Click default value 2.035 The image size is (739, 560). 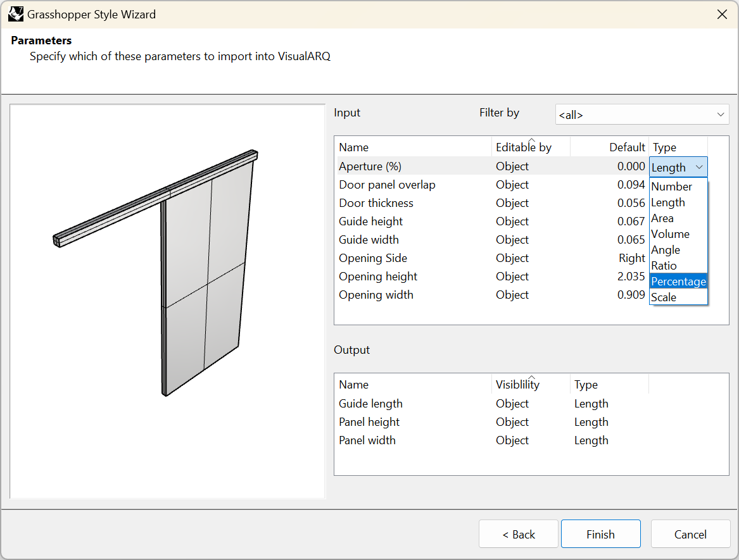click(631, 277)
